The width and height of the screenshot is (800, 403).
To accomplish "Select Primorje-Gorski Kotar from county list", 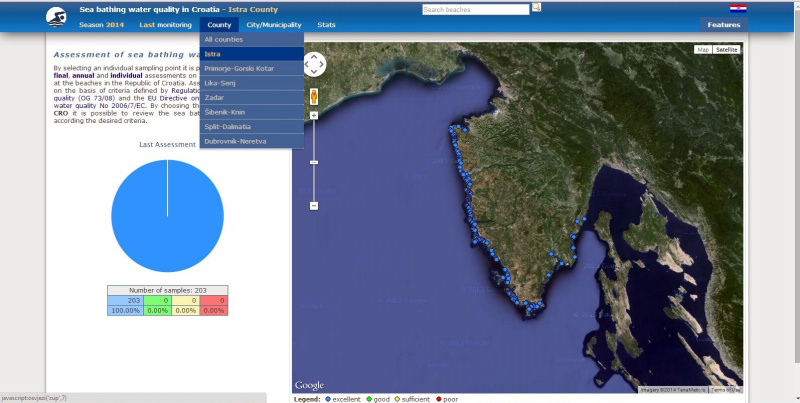I will point(238,68).
